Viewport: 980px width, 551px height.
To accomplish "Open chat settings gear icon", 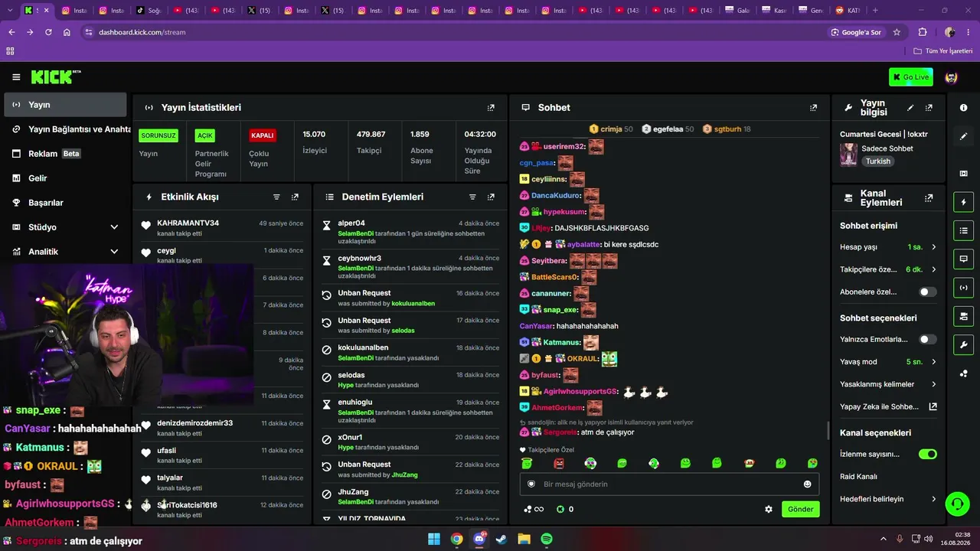I will click(x=769, y=509).
